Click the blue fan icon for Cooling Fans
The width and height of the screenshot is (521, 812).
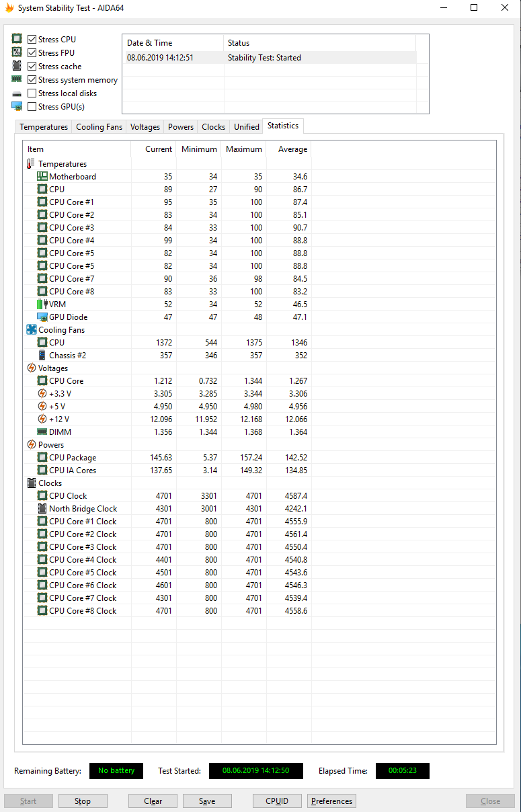[x=31, y=330]
